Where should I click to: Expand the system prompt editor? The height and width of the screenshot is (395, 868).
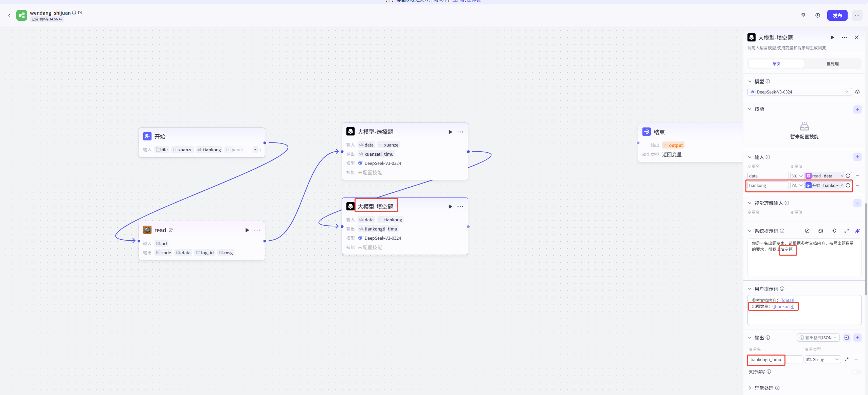coord(846,231)
